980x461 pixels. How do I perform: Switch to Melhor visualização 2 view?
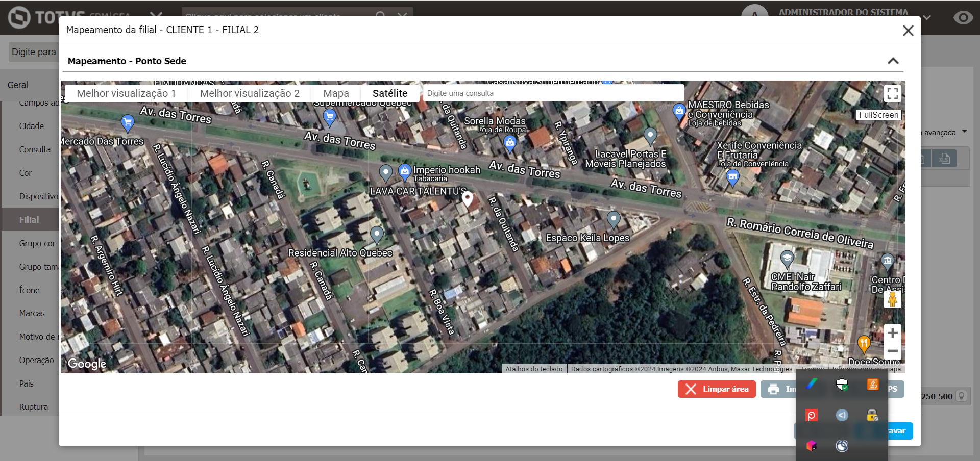pos(250,93)
